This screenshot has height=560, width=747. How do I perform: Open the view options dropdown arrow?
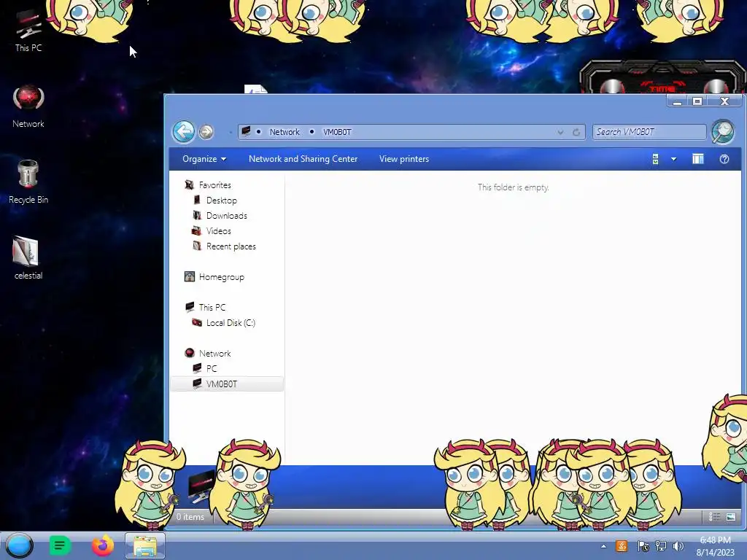pyautogui.click(x=673, y=159)
